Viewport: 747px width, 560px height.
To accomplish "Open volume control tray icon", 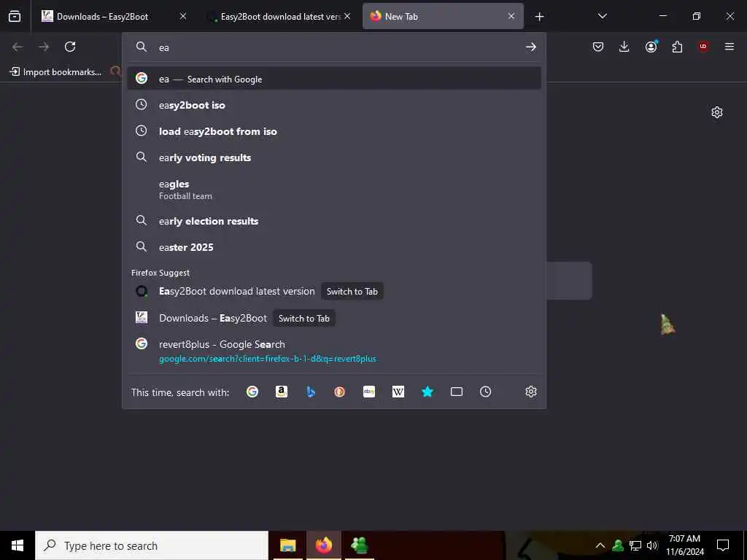I will 652,545.
